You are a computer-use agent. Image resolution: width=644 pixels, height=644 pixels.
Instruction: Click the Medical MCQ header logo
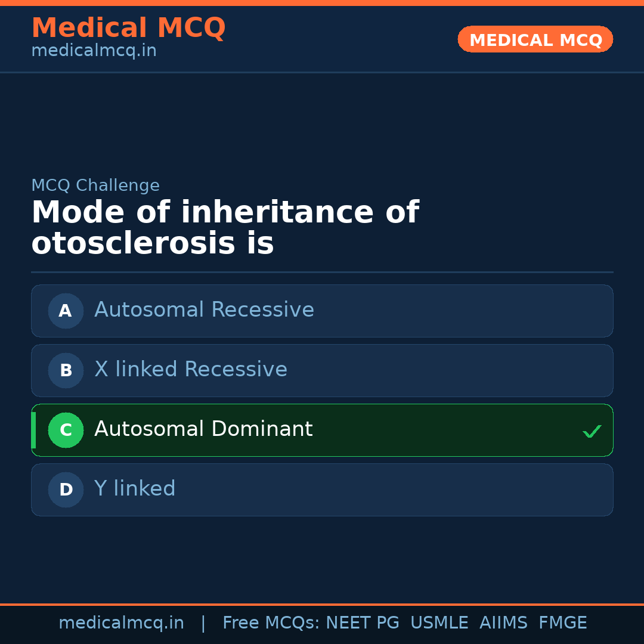pyautogui.click(x=128, y=27)
